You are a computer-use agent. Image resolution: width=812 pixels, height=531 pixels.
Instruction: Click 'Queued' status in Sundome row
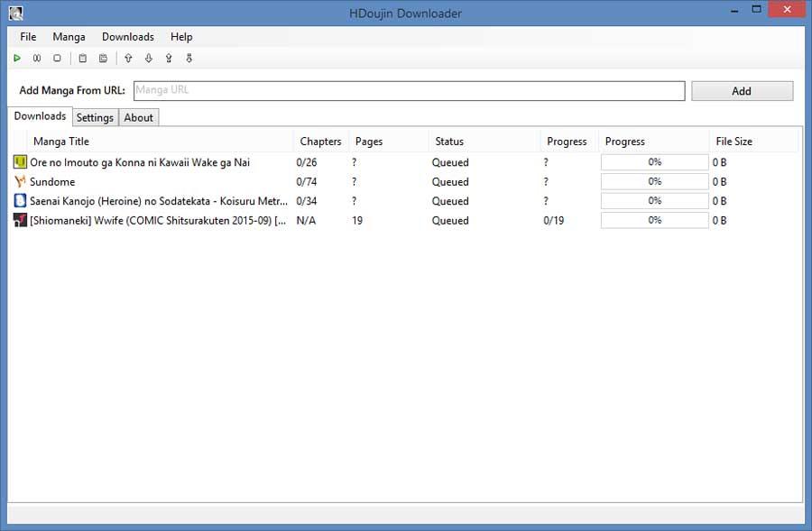point(450,182)
